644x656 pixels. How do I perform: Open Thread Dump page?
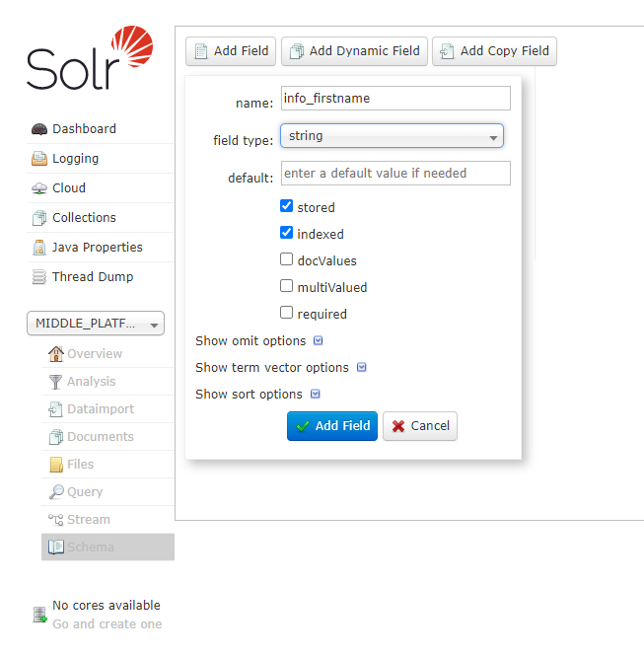tap(101, 277)
